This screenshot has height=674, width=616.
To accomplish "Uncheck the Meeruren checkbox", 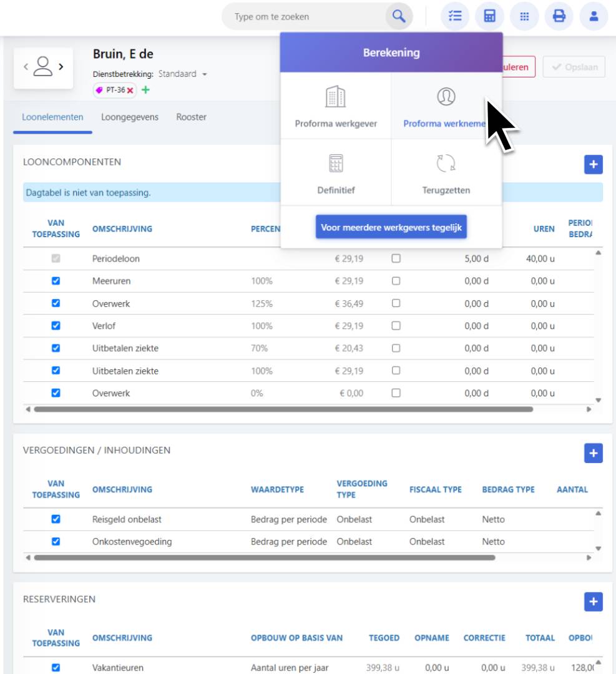I will [56, 281].
